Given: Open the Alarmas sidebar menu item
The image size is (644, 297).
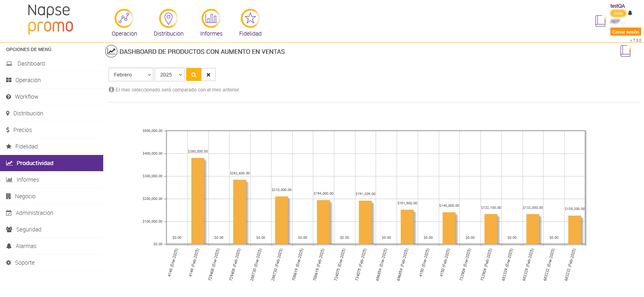Looking at the screenshot, I should point(51,246).
